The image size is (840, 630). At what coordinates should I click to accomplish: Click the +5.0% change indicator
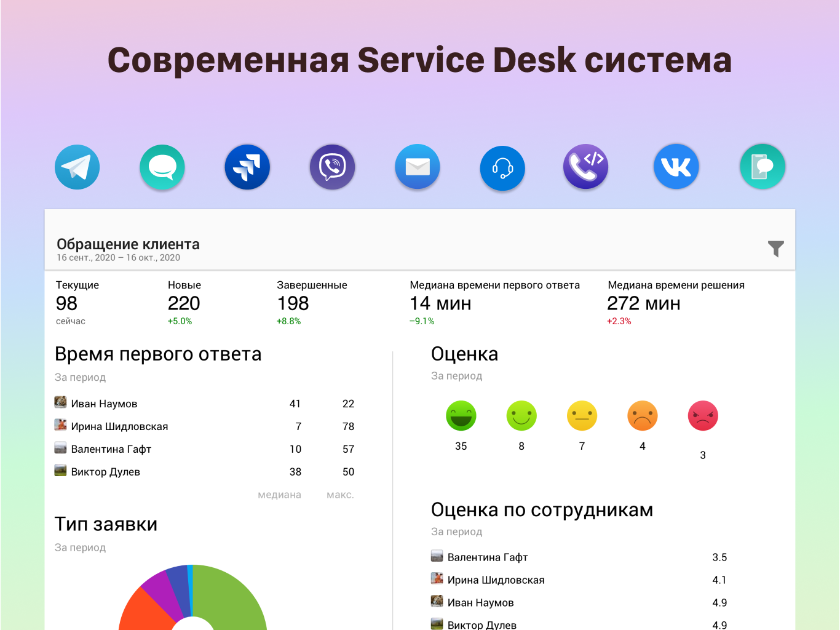point(180,321)
